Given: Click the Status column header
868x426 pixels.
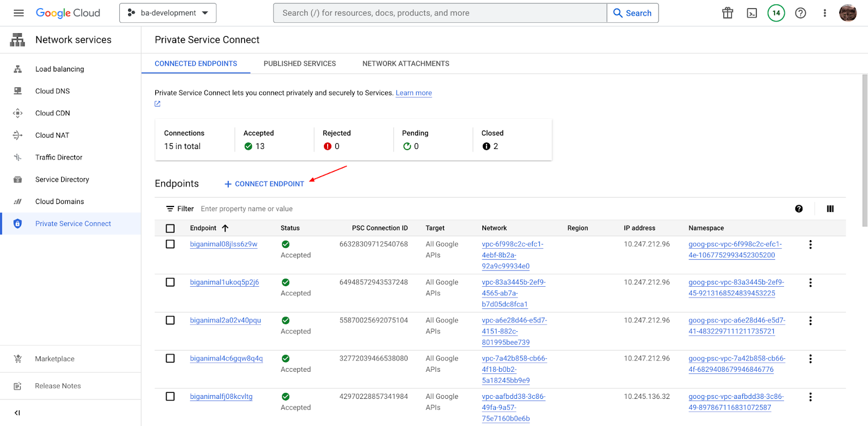Looking at the screenshot, I should [x=290, y=228].
